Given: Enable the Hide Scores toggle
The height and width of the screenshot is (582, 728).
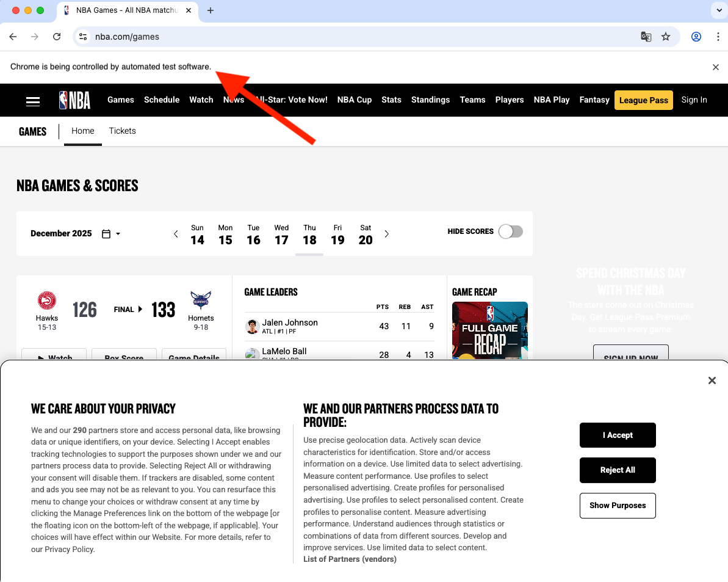Looking at the screenshot, I should [511, 231].
